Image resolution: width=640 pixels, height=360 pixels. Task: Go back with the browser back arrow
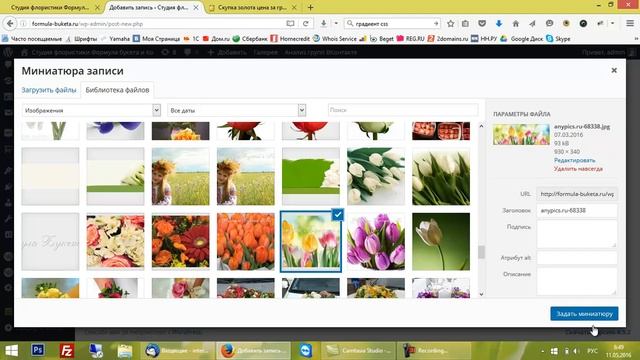[x=10, y=24]
